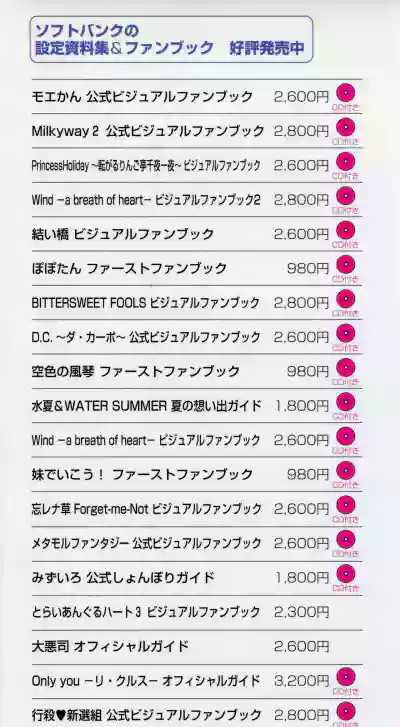Image resolution: width=400 pixels, height=727 pixels.
Task: Open 忘レナ草 Forget-me-Not ビジュアルファンブック entry
Action: pyautogui.click(x=146, y=509)
